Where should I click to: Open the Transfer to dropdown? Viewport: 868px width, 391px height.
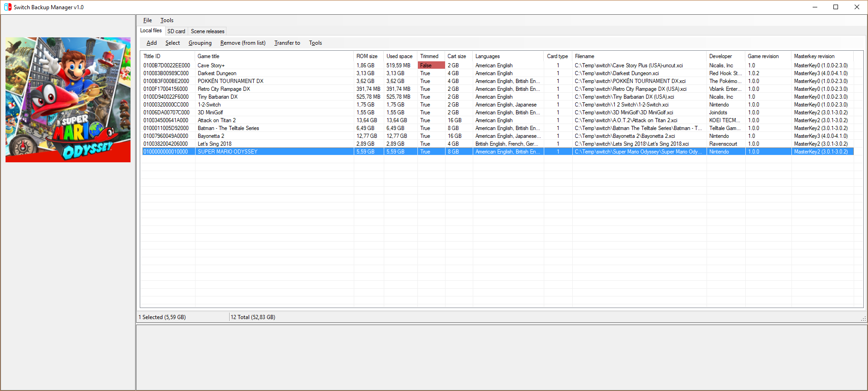pos(287,43)
